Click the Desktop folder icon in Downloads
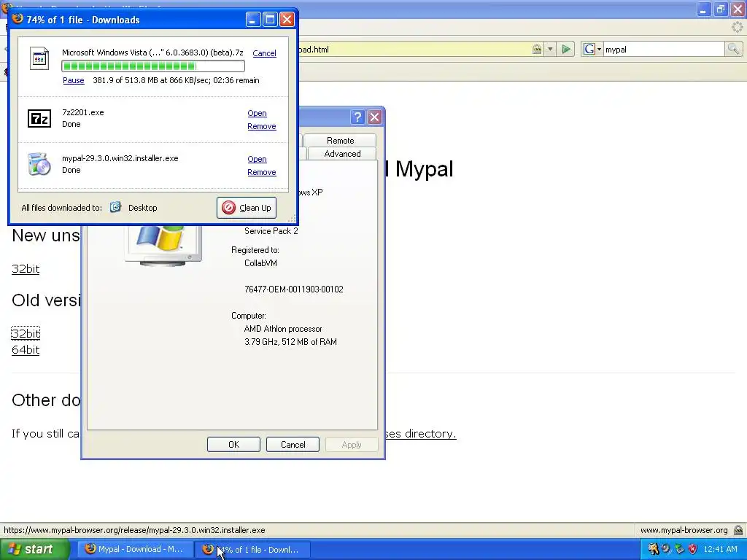This screenshot has width=747, height=560. click(115, 207)
